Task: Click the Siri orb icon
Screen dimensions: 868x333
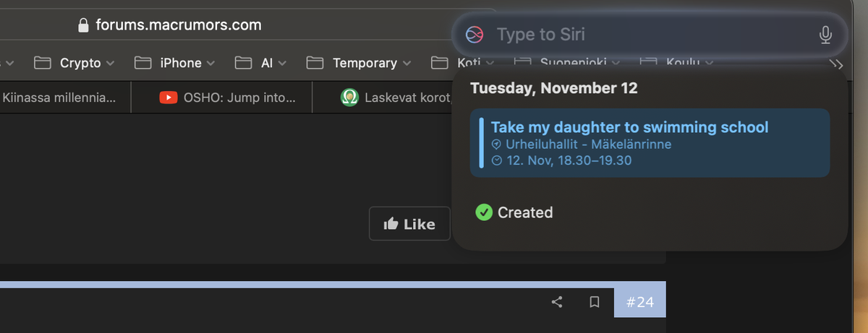Action: pos(474,34)
